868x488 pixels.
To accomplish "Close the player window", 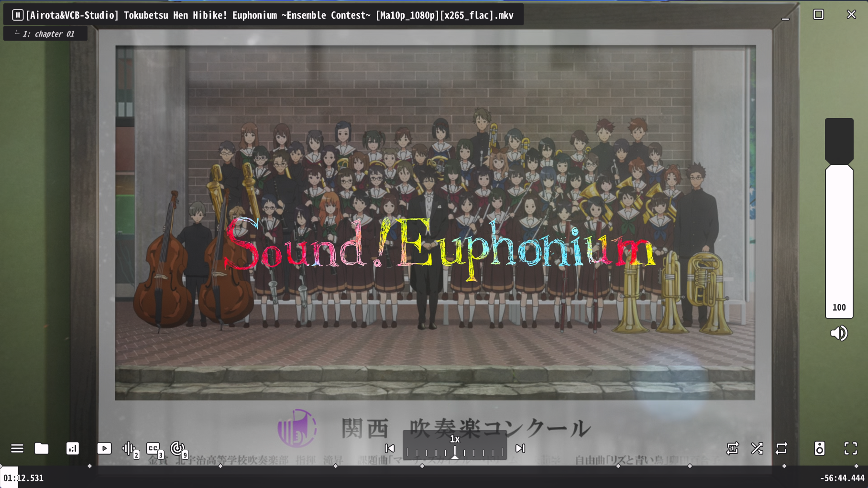I will click(851, 14).
